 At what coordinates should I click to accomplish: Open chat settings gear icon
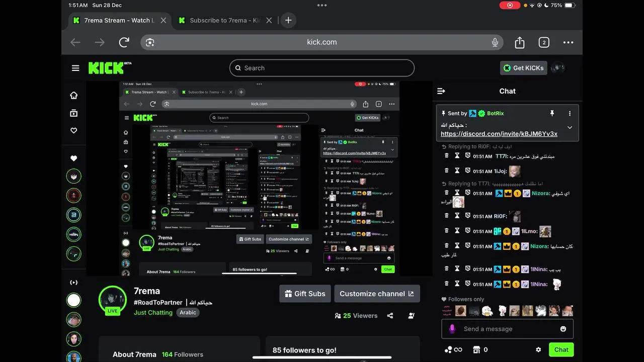538,349
